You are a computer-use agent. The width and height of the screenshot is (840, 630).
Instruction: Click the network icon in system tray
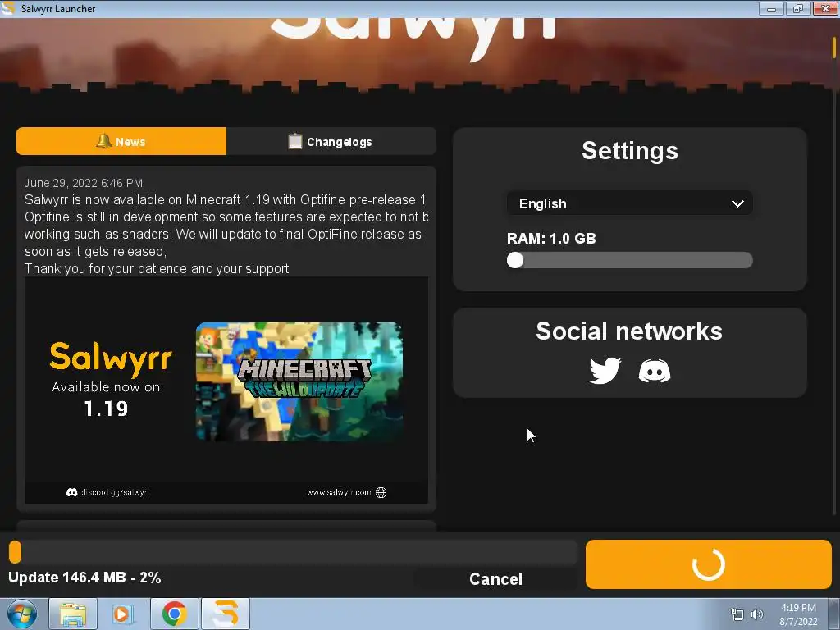click(x=737, y=614)
